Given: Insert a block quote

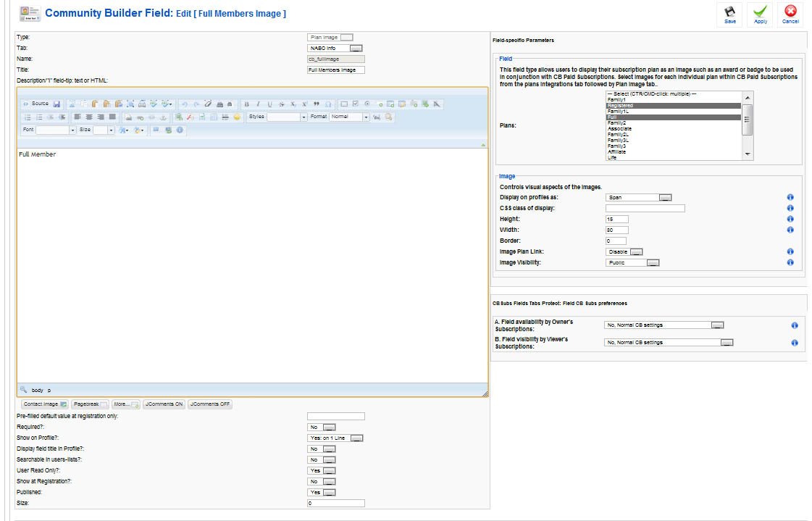Looking at the screenshot, I should coord(317,104).
